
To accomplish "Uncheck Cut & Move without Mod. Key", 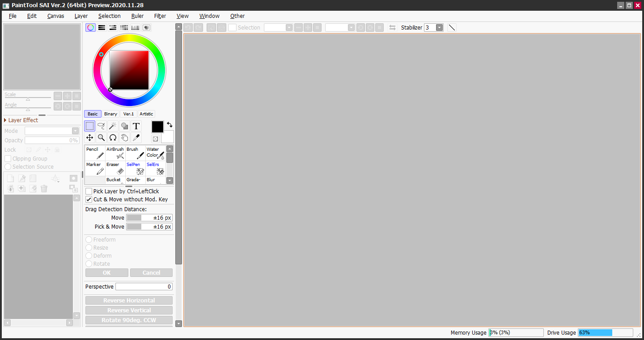I will pyautogui.click(x=89, y=200).
